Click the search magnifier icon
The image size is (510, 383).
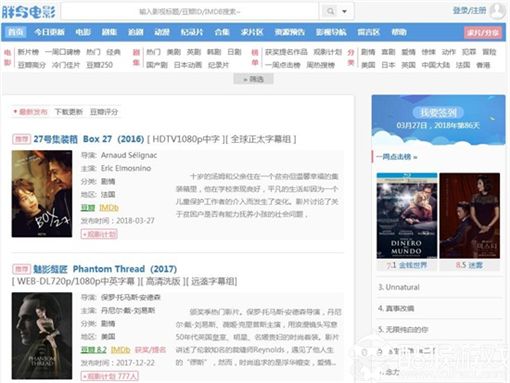330,12
